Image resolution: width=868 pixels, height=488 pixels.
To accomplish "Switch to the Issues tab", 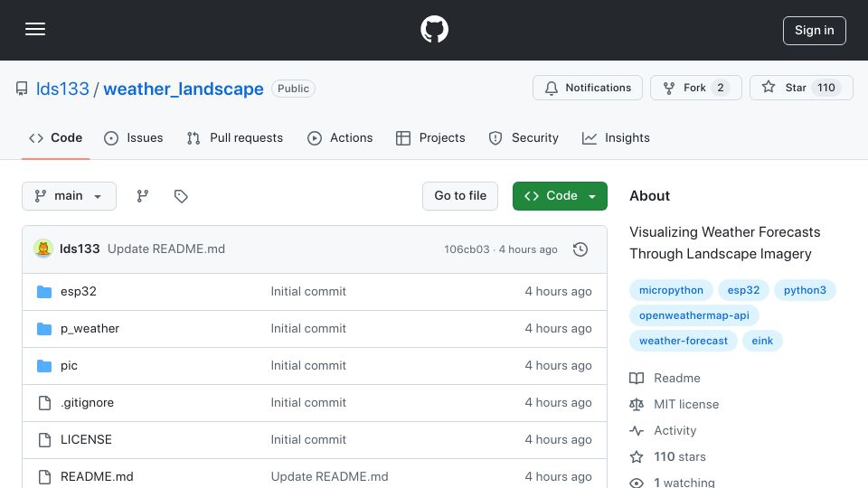I will [134, 137].
